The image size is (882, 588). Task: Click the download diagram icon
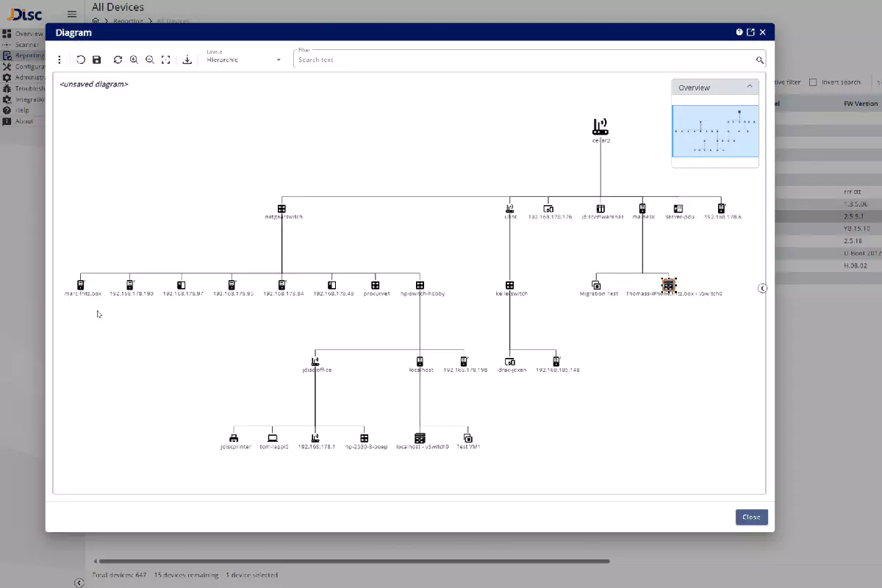(187, 60)
